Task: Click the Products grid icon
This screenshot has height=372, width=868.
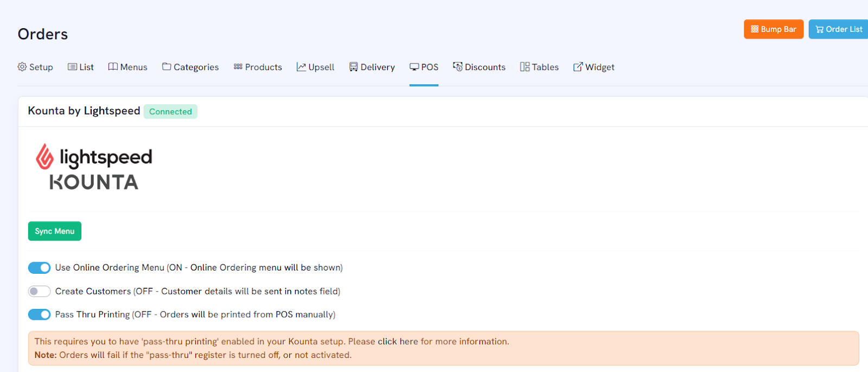Action: click(238, 67)
